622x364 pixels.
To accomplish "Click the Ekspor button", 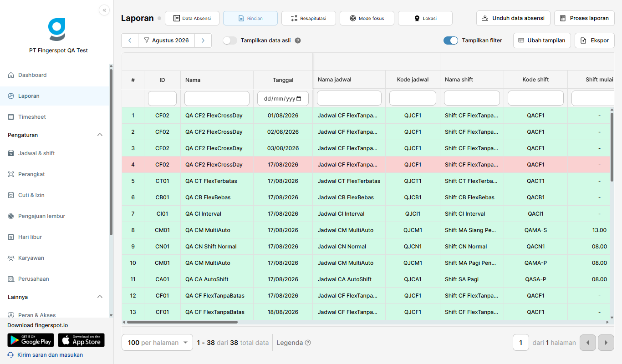I will pos(595,40).
